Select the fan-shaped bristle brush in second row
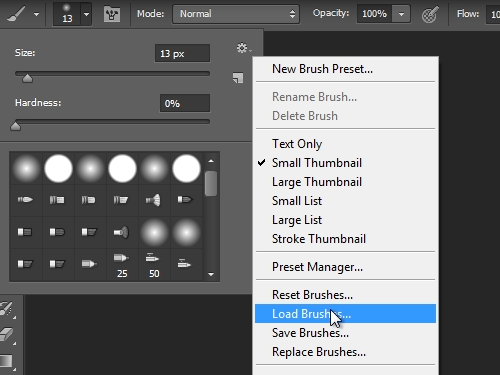 (x=154, y=200)
